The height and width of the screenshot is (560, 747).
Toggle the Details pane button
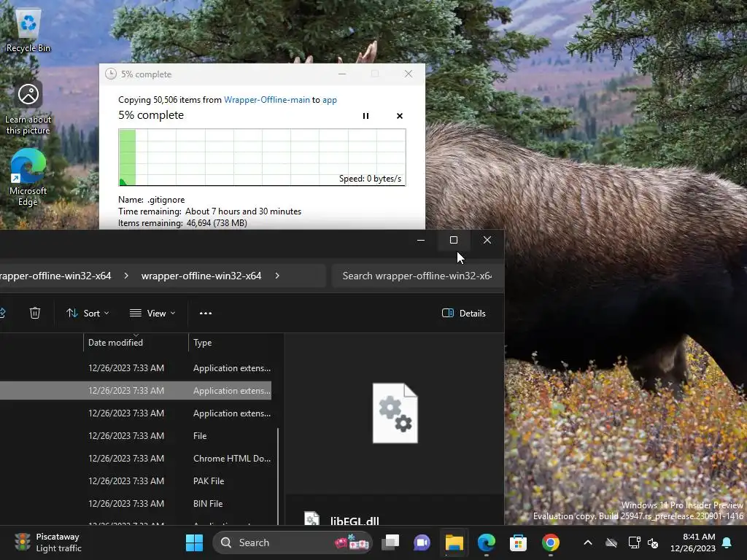click(463, 313)
